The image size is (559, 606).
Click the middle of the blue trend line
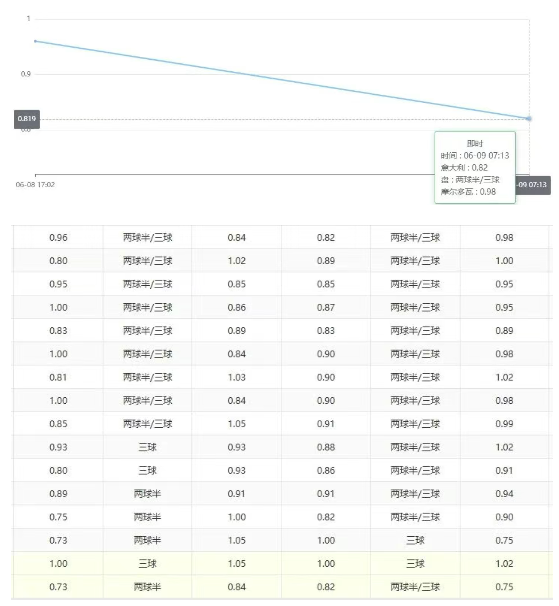pos(282,80)
